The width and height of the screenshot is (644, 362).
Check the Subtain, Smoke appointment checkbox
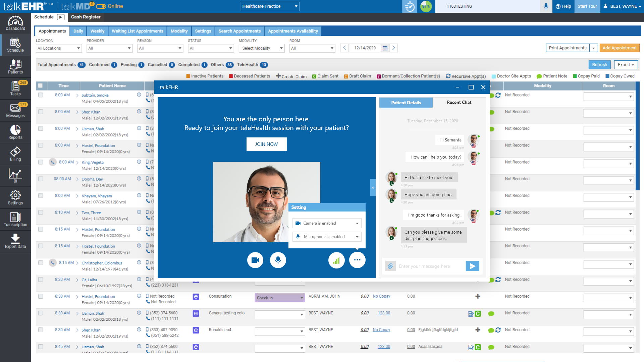pos(41,95)
